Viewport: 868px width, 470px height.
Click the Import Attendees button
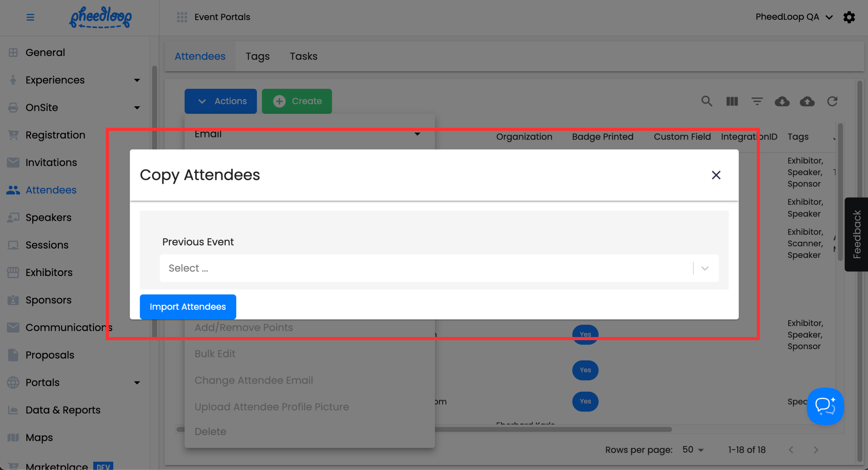pyautogui.click(x=188, y=307)
